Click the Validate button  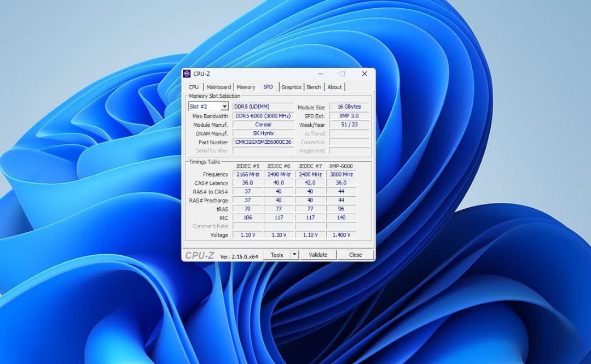coord(318,254)
